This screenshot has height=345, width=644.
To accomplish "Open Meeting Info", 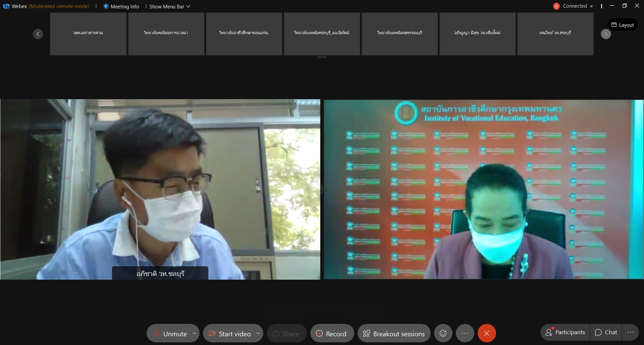I will (121, 6).
